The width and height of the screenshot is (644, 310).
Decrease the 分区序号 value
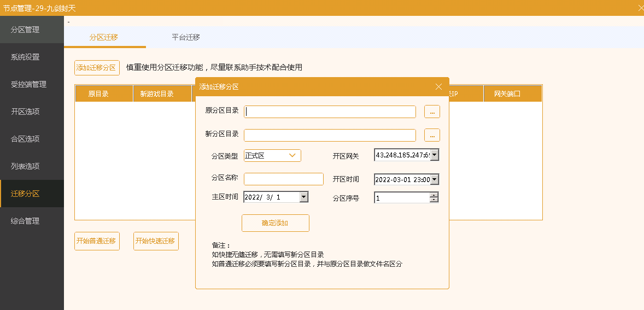click(x=434, y=200)
